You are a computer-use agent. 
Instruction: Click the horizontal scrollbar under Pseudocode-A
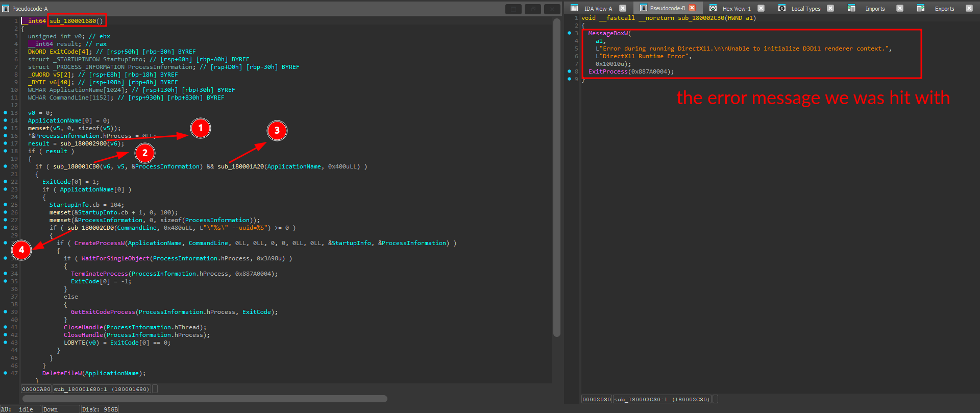[x=205, y=399]
